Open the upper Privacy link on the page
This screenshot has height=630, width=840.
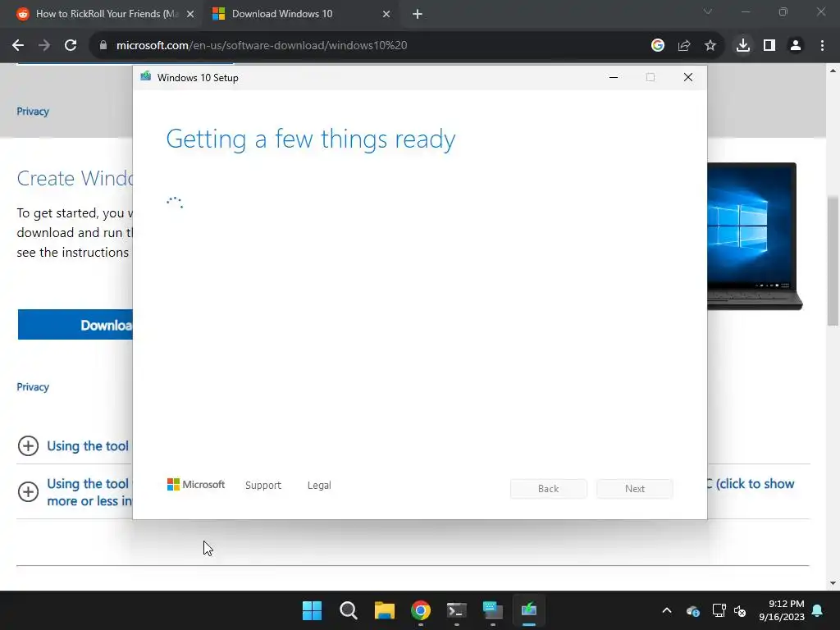point(33,112)
